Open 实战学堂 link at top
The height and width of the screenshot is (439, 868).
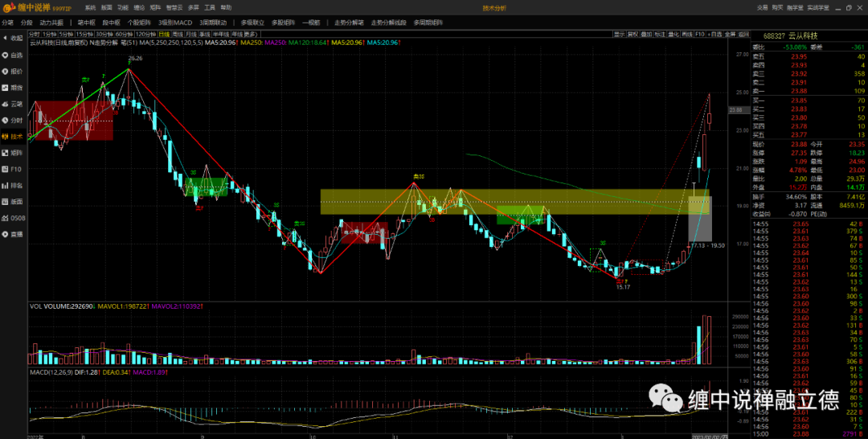point(818,8)
